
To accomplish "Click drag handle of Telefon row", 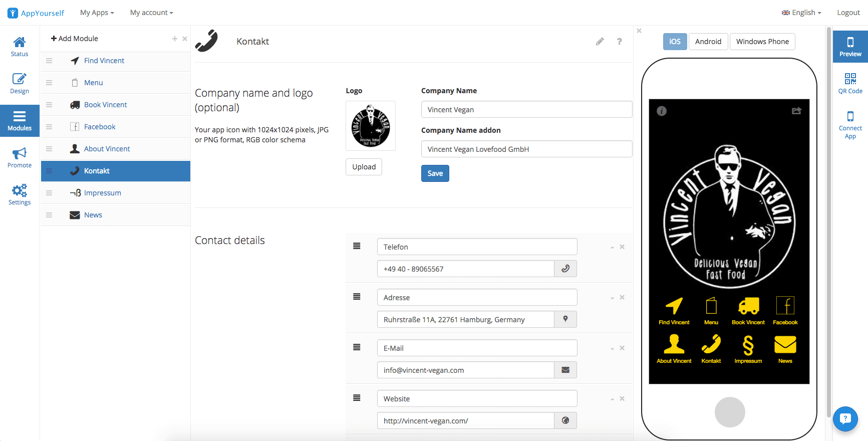I will (x=357, y=246).
